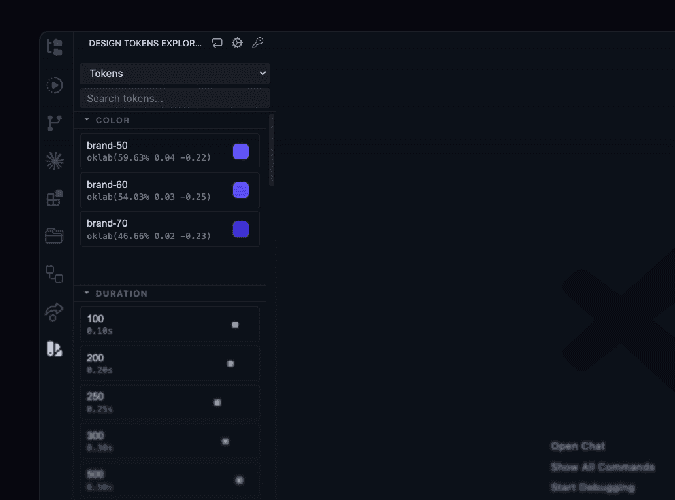This screenshot has width=675, height=500.
Task: Select the duration 250 token row
Action: coord(170,402)
